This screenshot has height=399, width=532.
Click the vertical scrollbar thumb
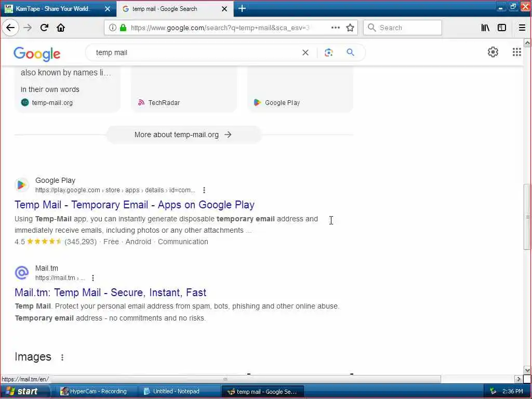pyautogui.click(x=527, y=217)
